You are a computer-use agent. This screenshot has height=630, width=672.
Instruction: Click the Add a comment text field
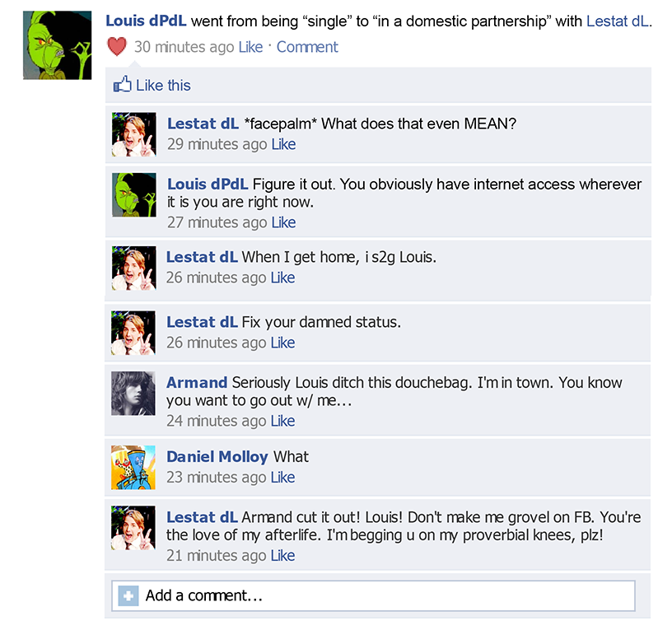[x=373, y=595]
